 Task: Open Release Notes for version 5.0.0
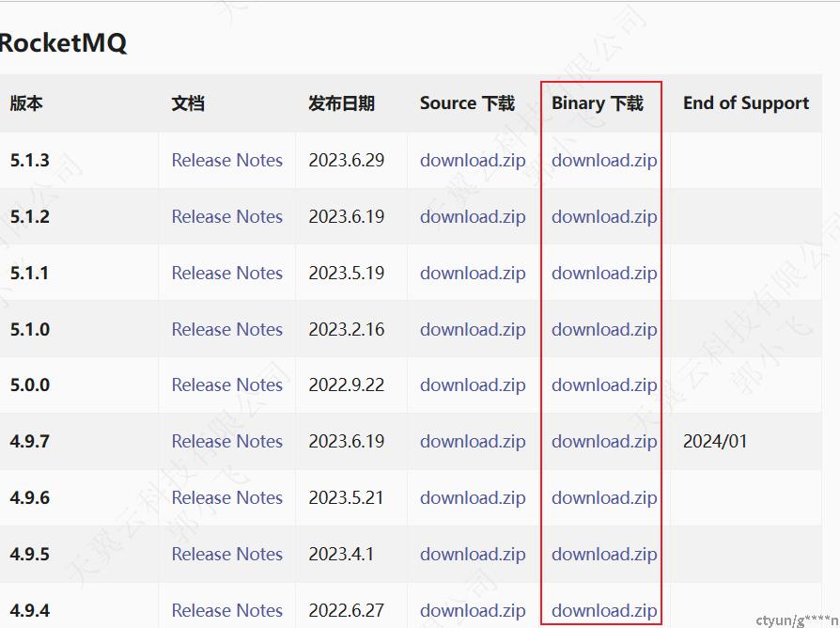227,385
